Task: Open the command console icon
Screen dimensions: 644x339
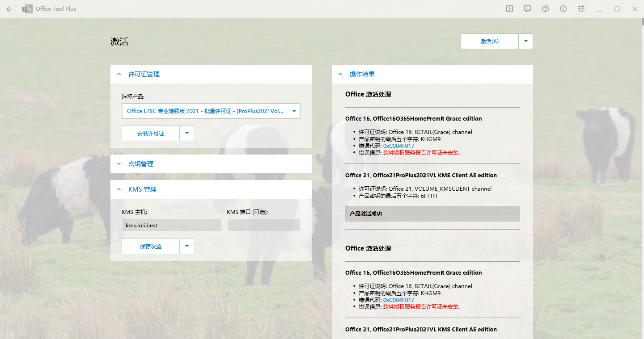Action: click(x=509, y=9)
